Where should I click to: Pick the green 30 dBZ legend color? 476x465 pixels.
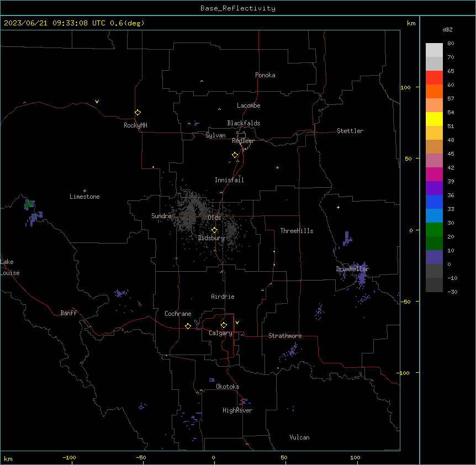434,230
